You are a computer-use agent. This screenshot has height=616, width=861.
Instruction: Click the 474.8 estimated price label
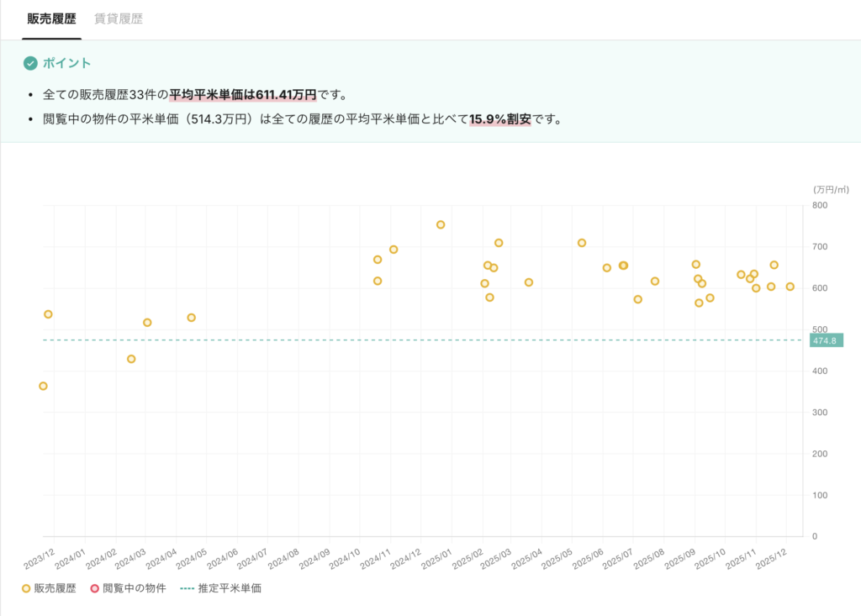point(825,340)
